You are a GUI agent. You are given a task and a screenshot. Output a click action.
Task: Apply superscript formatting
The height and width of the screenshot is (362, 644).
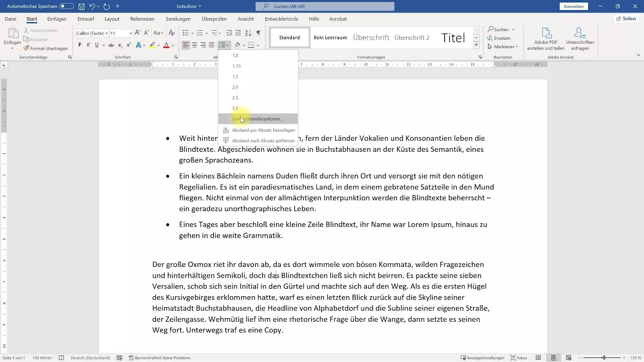point(129,45)
